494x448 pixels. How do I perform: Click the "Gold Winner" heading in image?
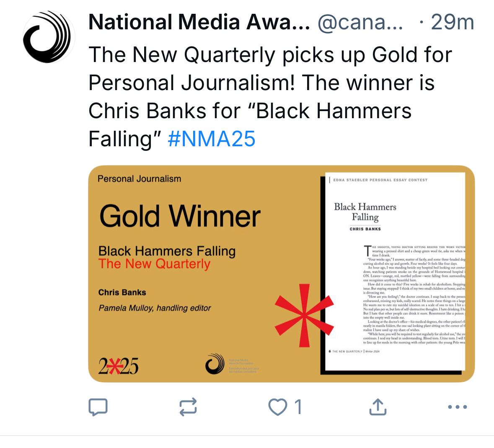click(180, 216)
